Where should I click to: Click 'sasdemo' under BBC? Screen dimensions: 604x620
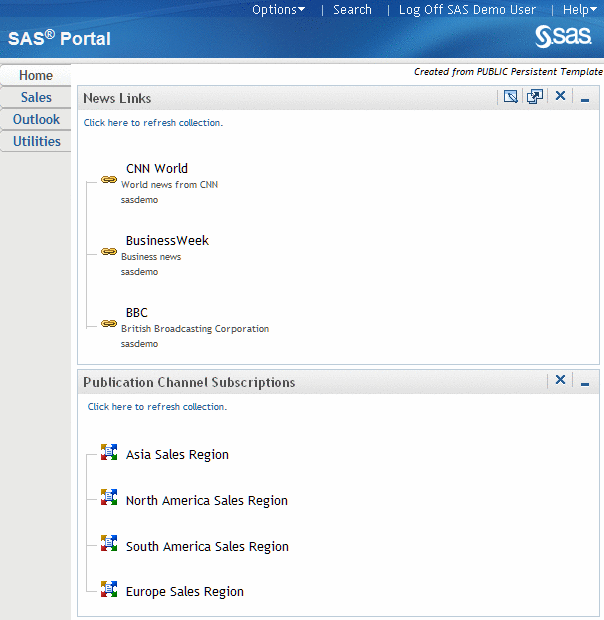coord(139,344)
